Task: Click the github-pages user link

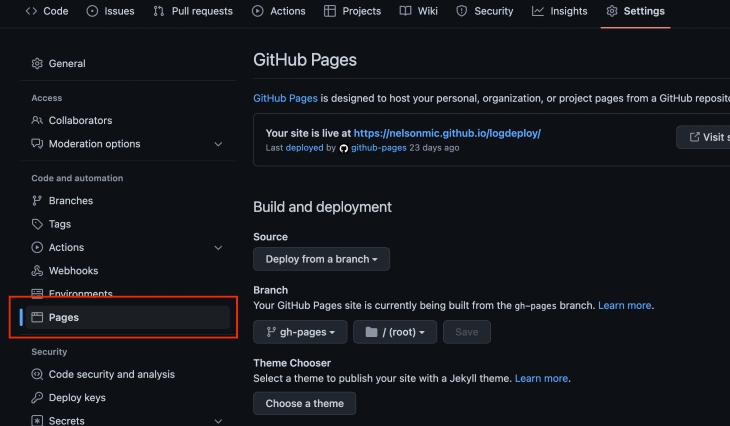Action: 379,148
